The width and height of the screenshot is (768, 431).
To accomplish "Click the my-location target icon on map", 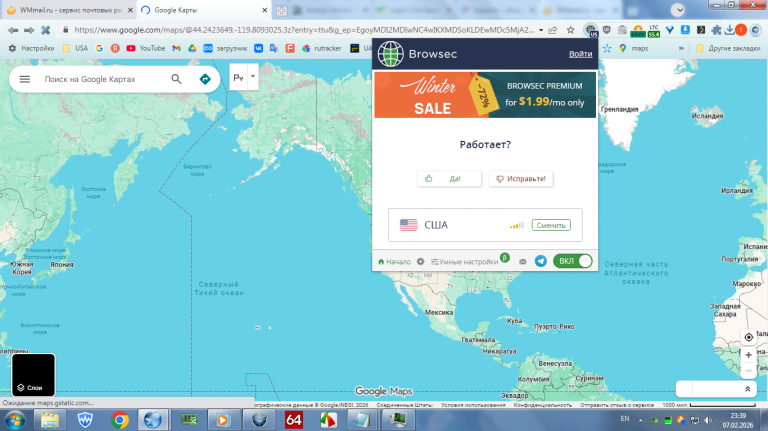I will click(748, 337).
